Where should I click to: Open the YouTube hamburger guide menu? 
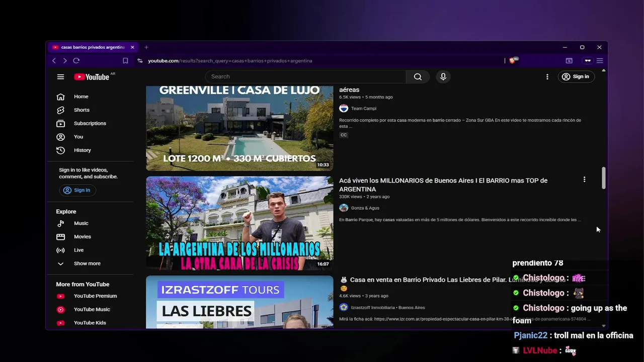point(60,77)
